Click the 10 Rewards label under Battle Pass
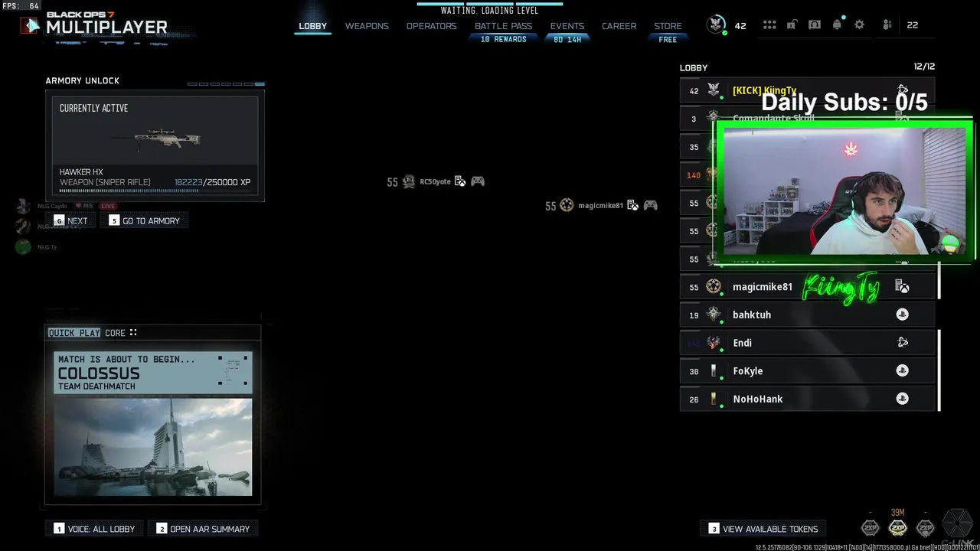 [503, 39]
